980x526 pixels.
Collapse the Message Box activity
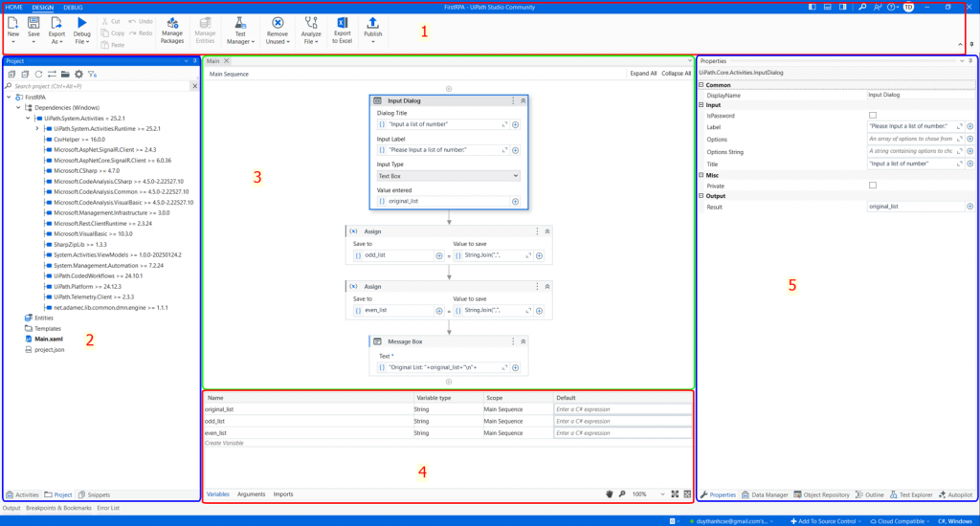tap(523, 341)
